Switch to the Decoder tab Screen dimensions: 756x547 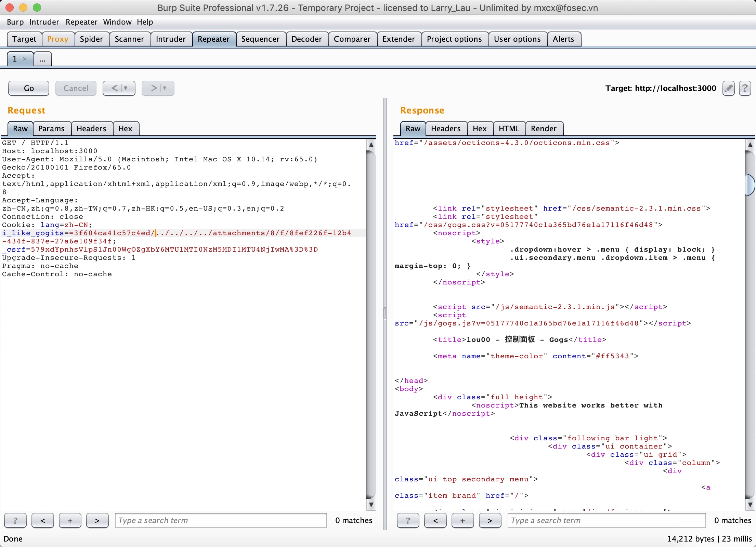pyautogui.click(x=307, y=39)
